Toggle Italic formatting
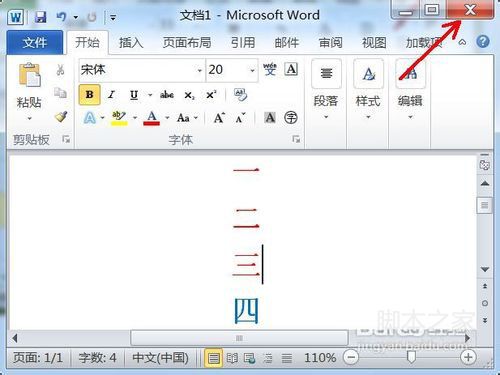The image size is (500, 375). coord(111,95)
